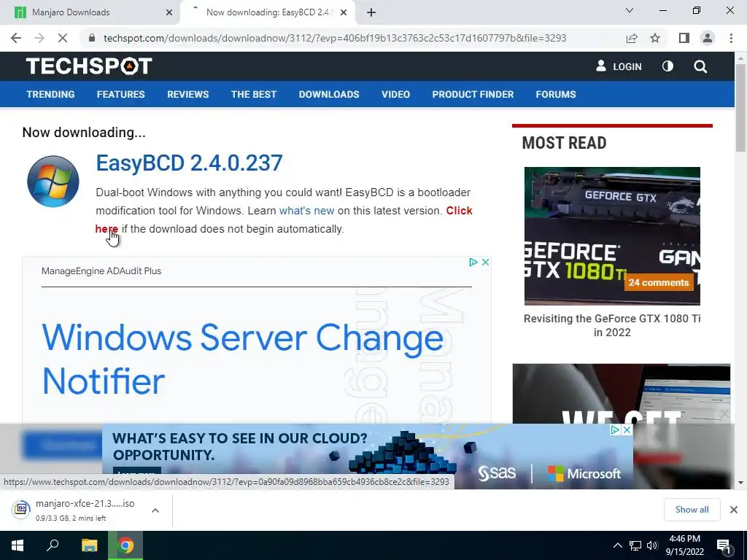The width and height of the screenshot is (747, 560).
Task: Close the ManageEngine ad with X
Action: (485, 262)
